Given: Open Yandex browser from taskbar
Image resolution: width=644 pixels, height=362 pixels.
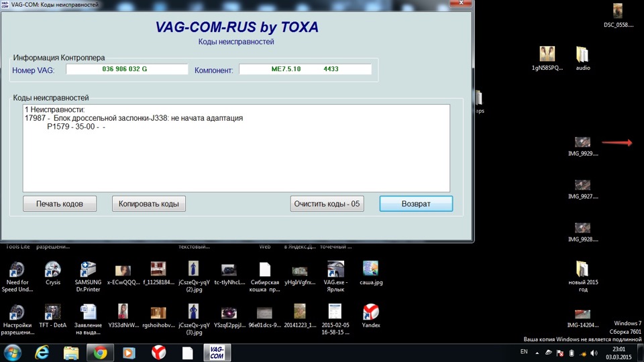Looking at the screenshot, I should tap(158, 353).
